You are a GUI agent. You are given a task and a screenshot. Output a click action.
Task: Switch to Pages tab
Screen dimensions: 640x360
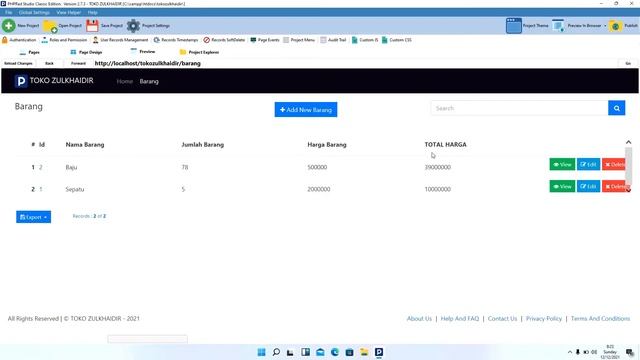[29, 52]
